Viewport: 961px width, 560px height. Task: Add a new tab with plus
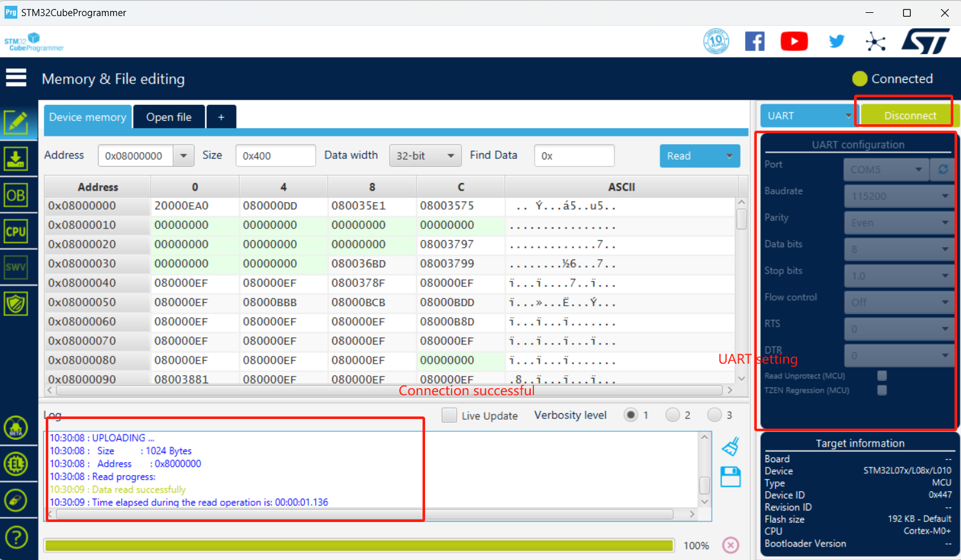tap(221, 117)
